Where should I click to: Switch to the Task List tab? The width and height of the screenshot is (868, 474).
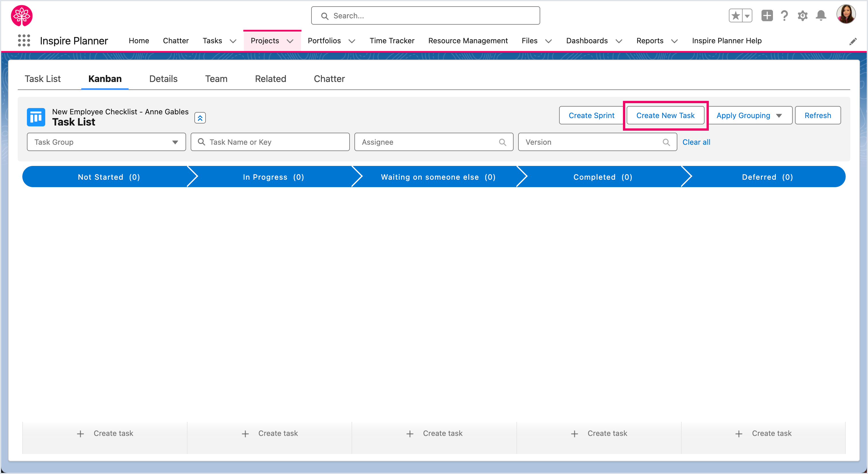pos(43,79)
